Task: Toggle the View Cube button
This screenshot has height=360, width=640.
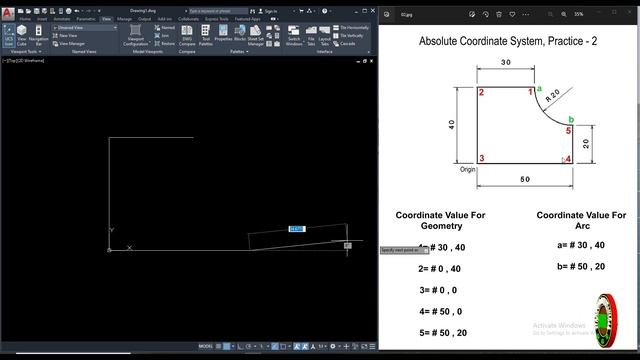Action: 22,35
